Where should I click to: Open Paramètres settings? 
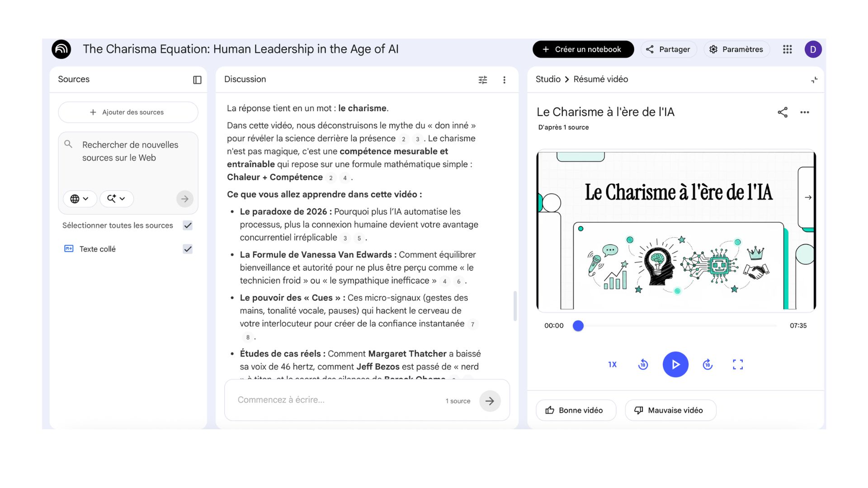coord(736,49)
